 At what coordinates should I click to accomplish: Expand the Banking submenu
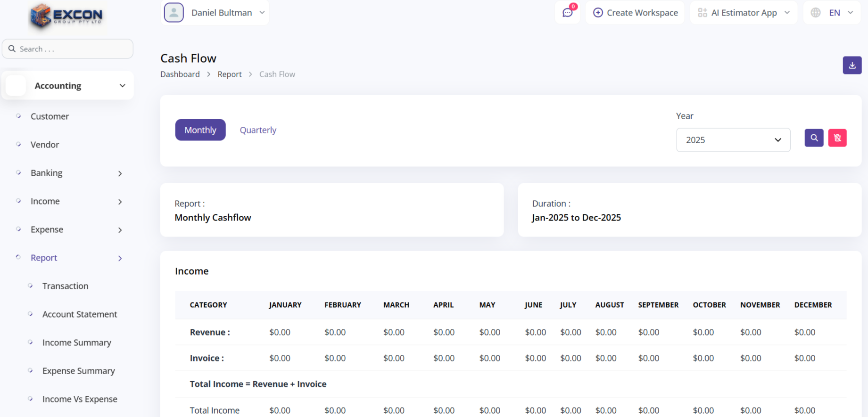point(120,173)
